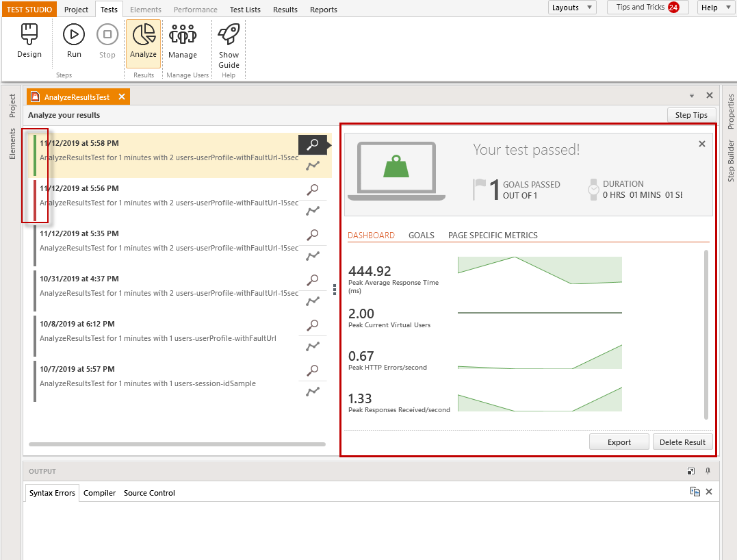Clear the Output panel with X icon
This screenshot has height=560, width=737.
pos(709,492)
